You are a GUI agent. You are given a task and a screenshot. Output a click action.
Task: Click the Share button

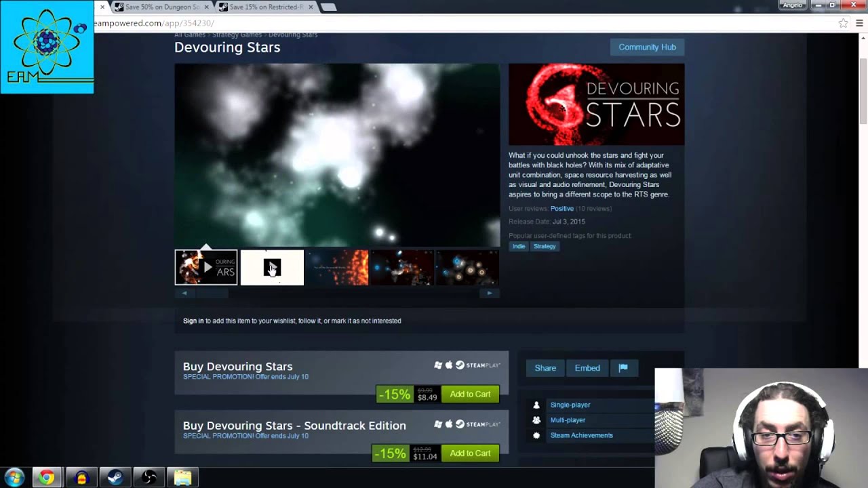545,368
